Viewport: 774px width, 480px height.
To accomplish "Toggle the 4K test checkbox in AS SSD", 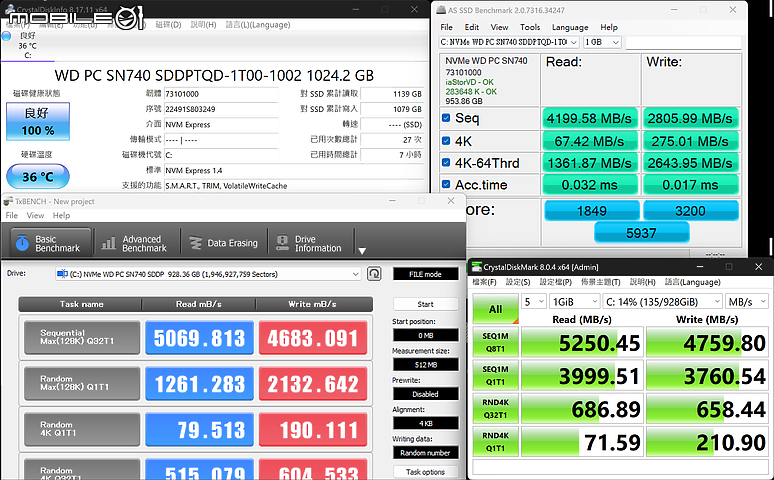I will pyautogui.click(x=446, y=141).
